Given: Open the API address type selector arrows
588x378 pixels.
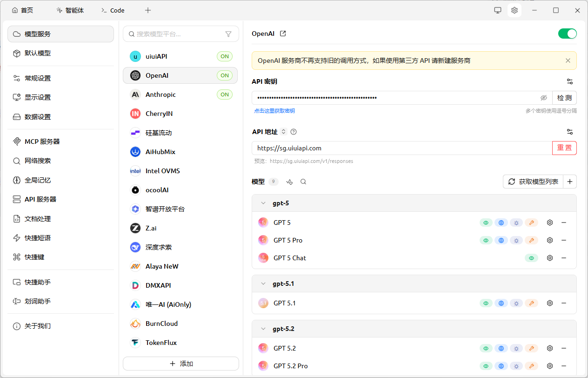Looking at the screenshot, I should [x=284, y=132].
